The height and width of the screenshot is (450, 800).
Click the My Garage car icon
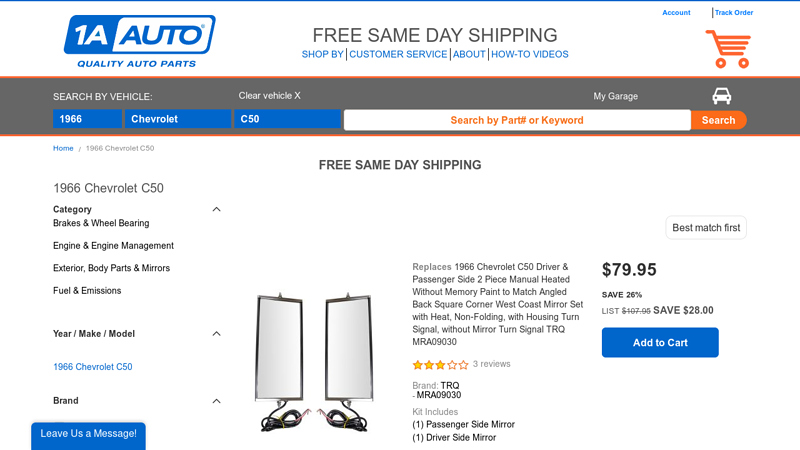point(721,96)
